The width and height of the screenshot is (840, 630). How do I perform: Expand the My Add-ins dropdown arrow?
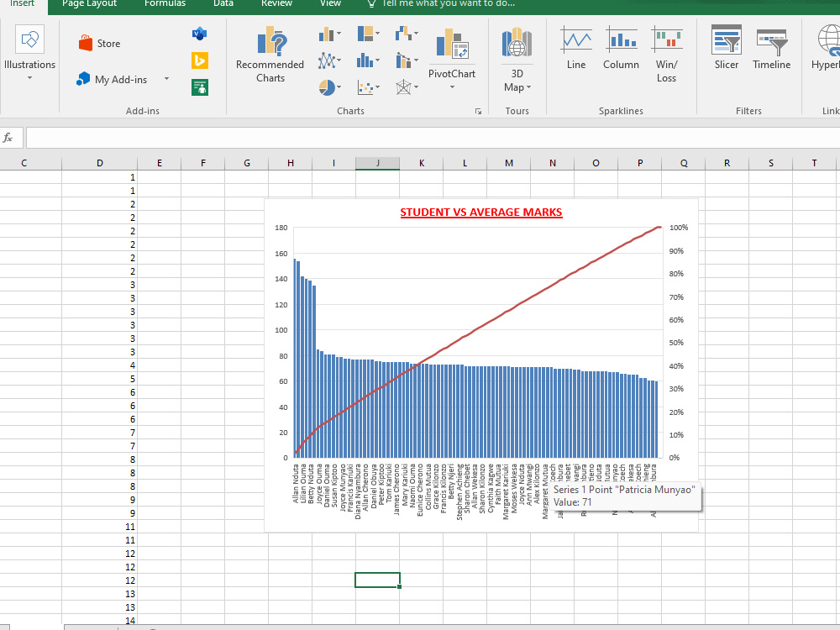pyautogui.click(x=166, y=79)
